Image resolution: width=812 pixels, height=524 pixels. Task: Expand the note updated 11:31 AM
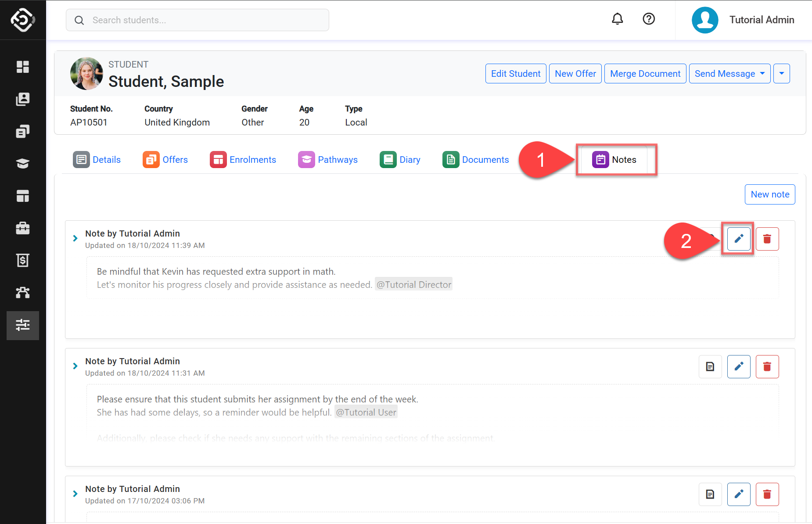(x=75, y=366)
